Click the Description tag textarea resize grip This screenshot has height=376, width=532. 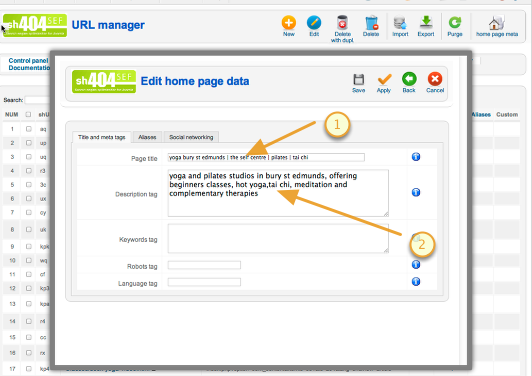pos(386,214)
